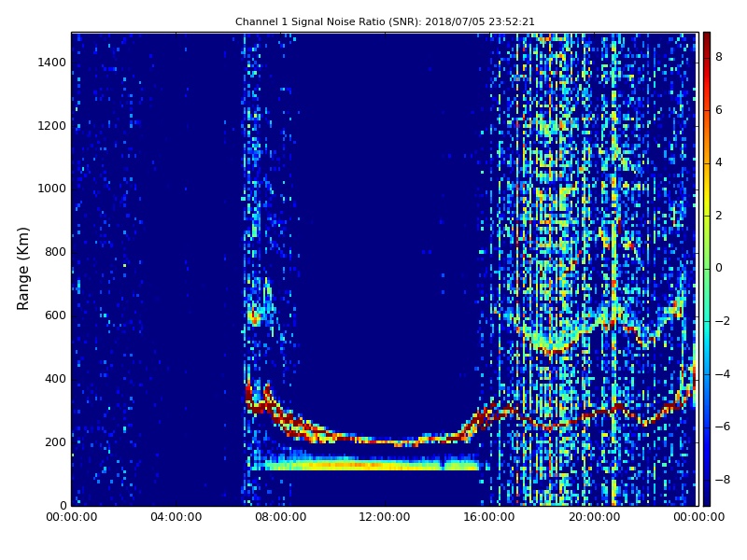Click x-axis tick label 16:00:00
Image resolution: width=747 pixels, height=560 pixels.
click(x=489, y=517)
